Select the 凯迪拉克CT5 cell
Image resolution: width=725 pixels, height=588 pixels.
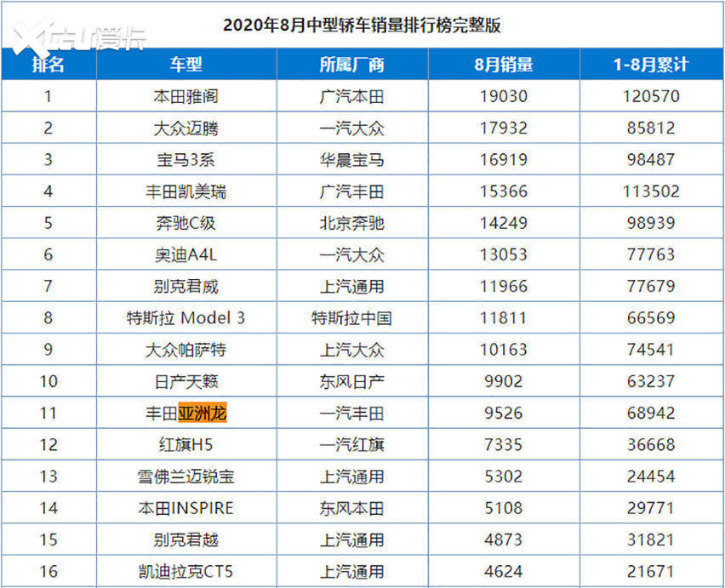pyautogui.click(x=186, y=571)
